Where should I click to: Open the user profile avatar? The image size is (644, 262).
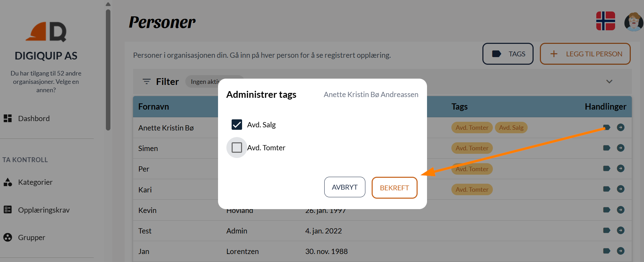(634, 22)
